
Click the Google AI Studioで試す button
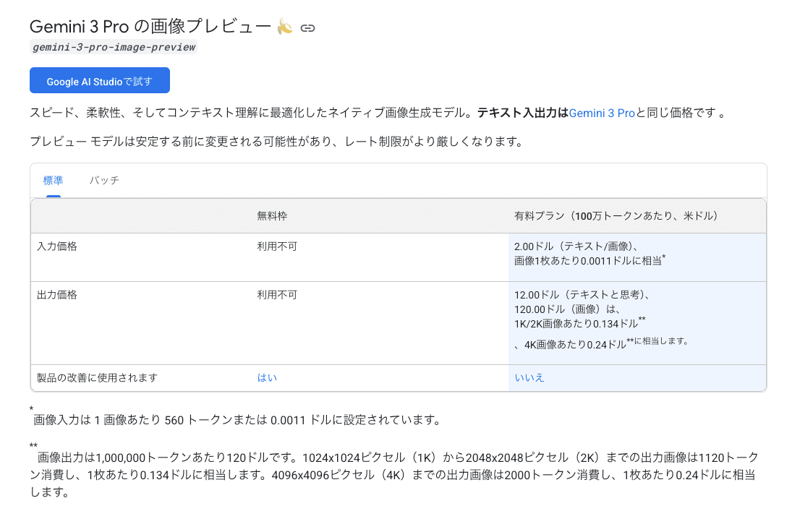click(99, 80)
